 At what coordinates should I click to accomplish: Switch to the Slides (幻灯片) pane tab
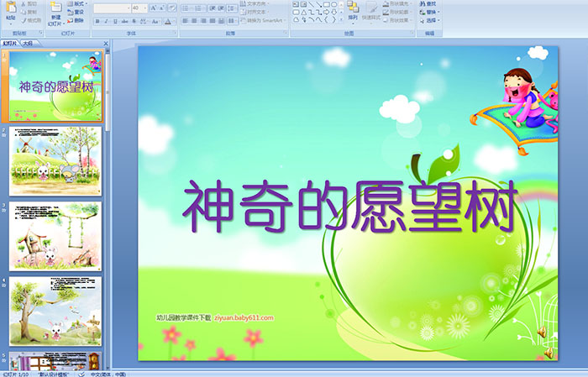pos(10,44)
